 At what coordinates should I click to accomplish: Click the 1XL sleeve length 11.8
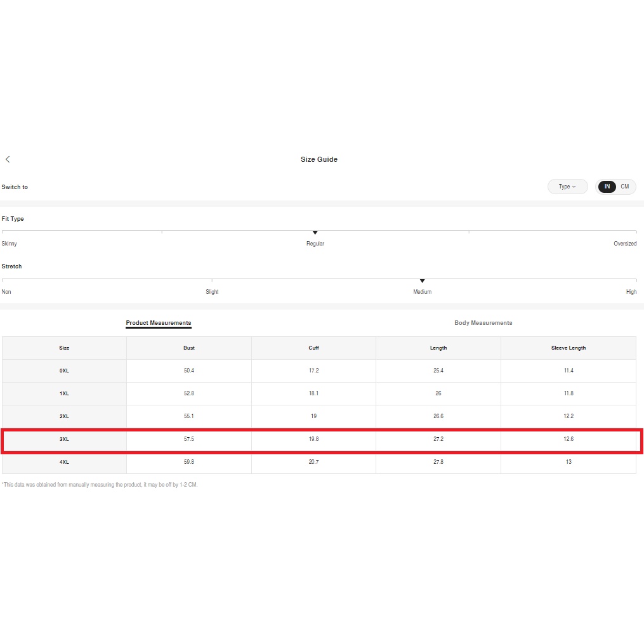coord(568,393)
